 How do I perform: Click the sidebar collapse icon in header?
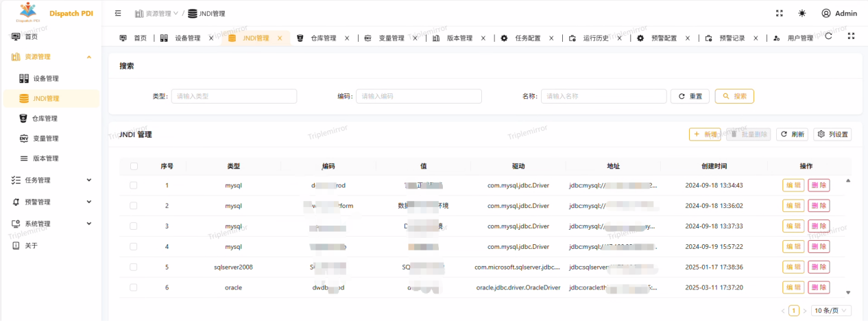(x=119, y=13)
